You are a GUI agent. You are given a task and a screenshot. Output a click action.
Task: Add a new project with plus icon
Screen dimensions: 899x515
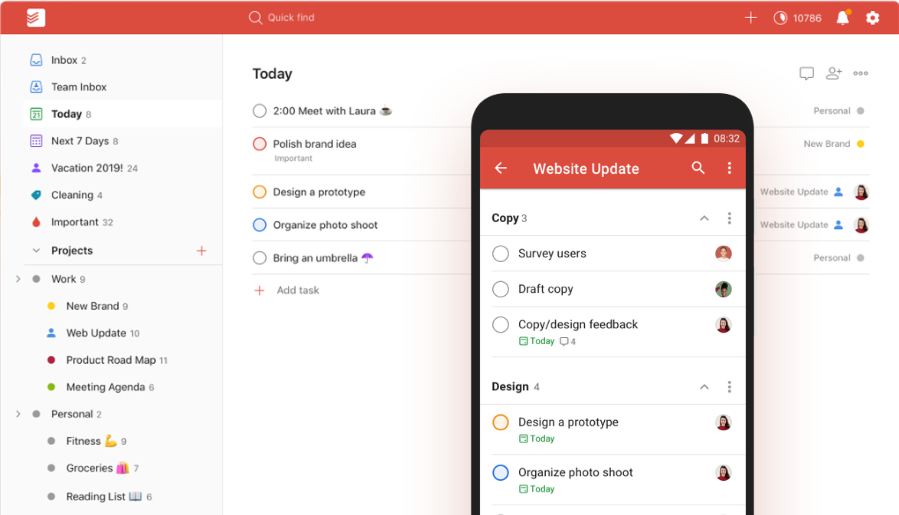[x=201, y=251]
